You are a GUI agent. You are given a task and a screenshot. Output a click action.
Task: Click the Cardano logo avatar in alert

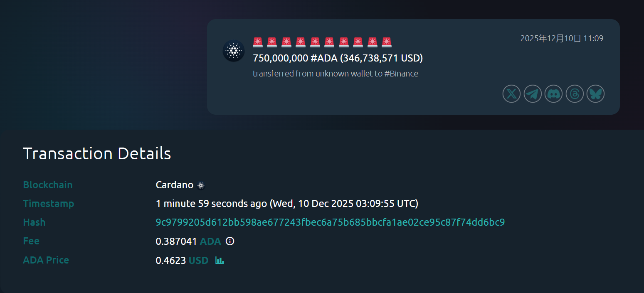pyautogui.click(x=234, y=51)
